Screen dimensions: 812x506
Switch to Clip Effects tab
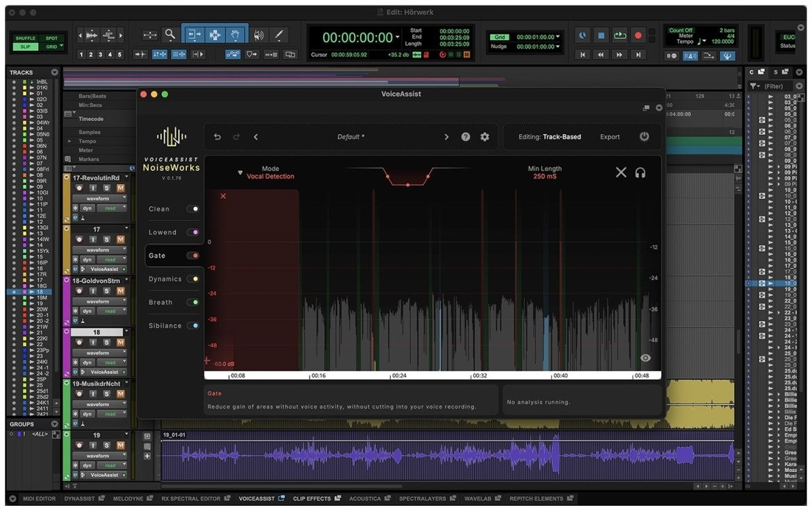tap(311, 498)
